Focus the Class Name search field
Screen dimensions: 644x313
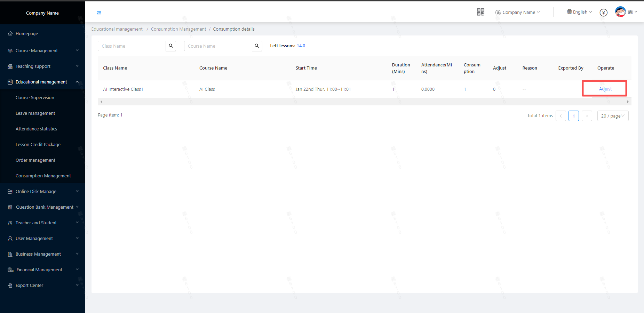pos(132,46)
